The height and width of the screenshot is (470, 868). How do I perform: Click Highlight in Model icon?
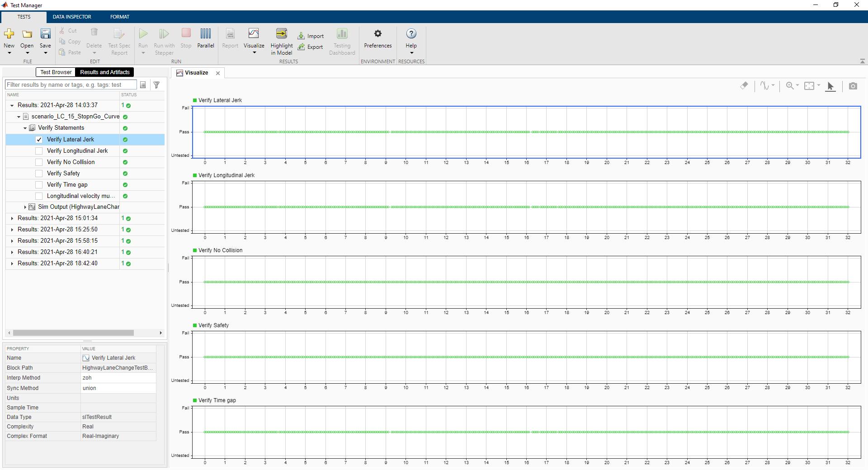click(x=281, y=34)
